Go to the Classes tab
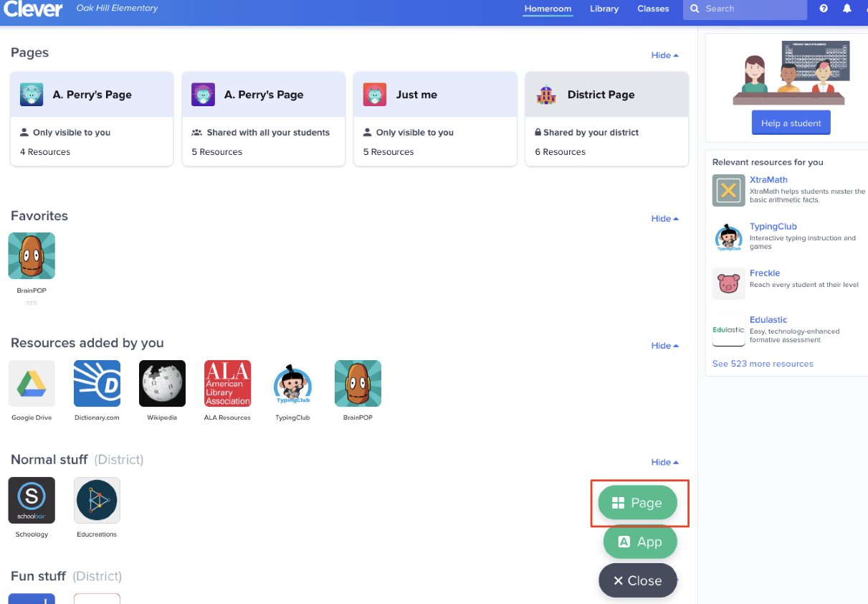The height and width of the screenshot is (604, 868). 653,9
